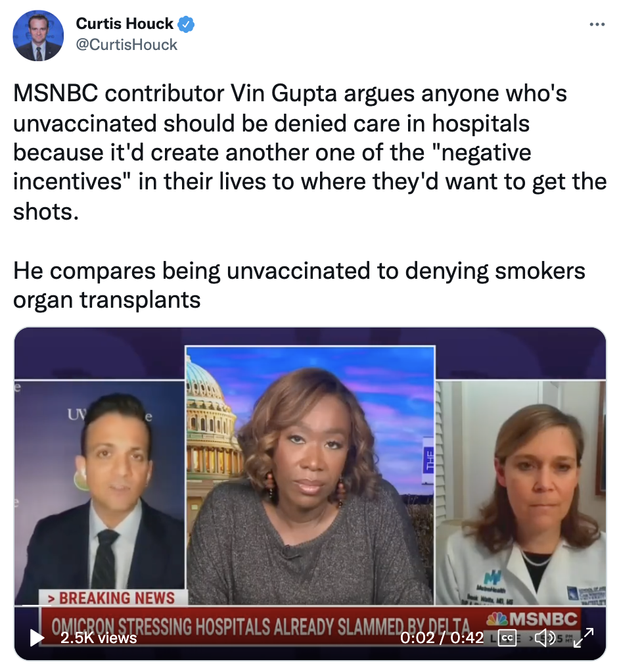Click the right guest in white coat

coord(521,492)
